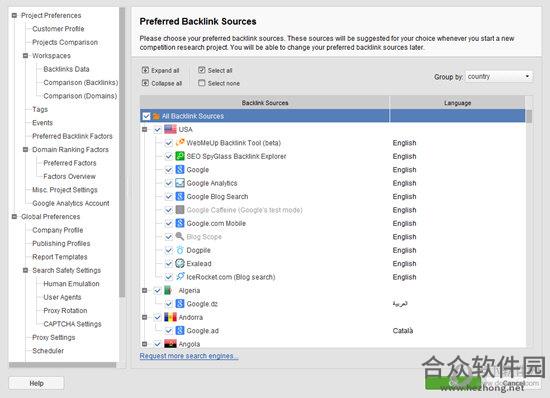Click the Select none empty box icon
Viewport: 550px width, 398px height.
pos(202,83)
